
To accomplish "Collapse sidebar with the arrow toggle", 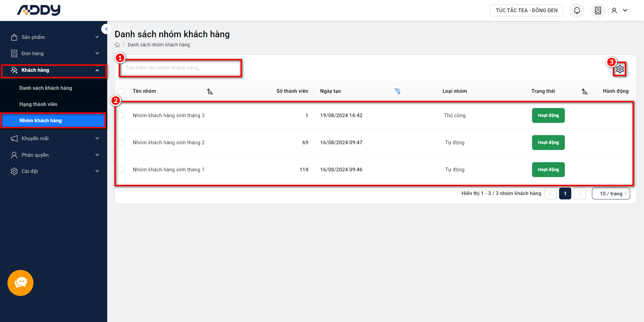I will tap(106, 29).
